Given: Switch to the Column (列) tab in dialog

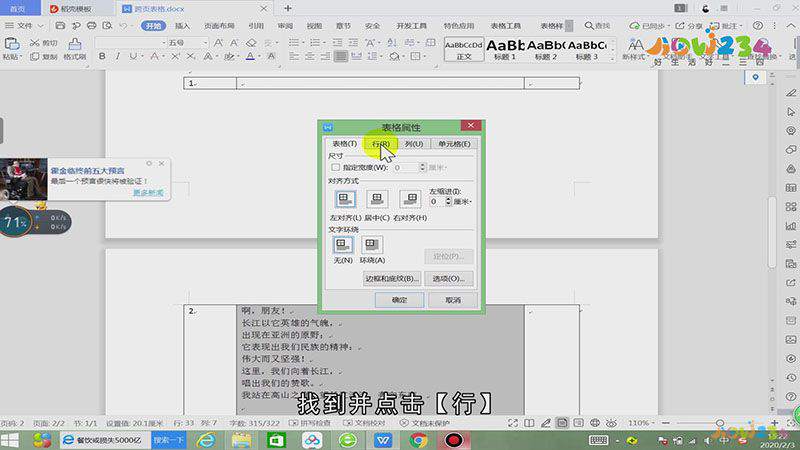Looking at the screenshot, I should [414, 144].
